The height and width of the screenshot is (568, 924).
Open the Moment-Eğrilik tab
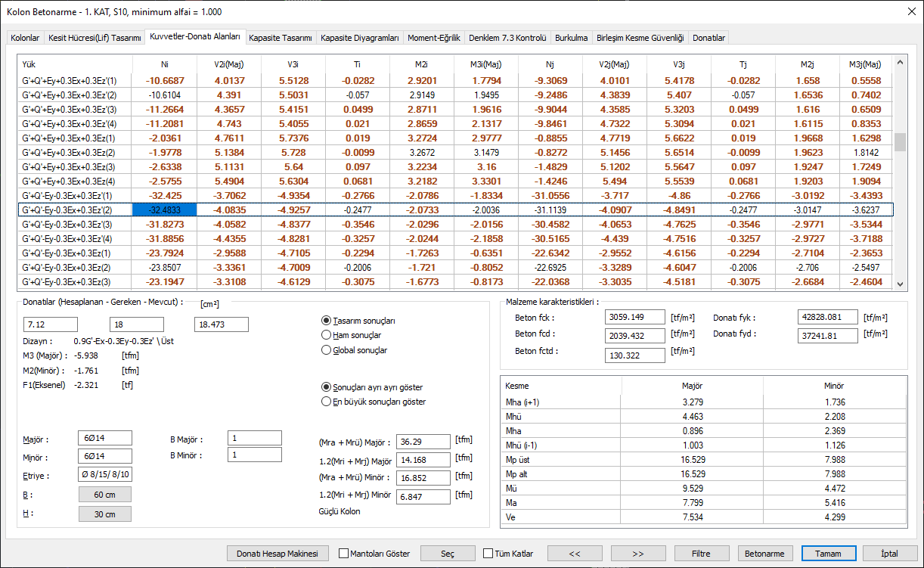[433, 38]
